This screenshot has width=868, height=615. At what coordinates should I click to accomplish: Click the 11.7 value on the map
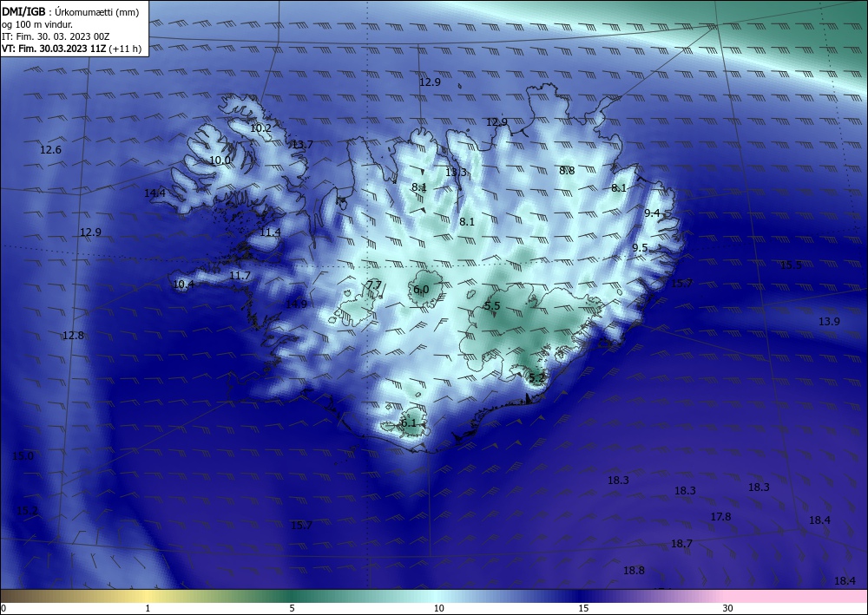240,276
